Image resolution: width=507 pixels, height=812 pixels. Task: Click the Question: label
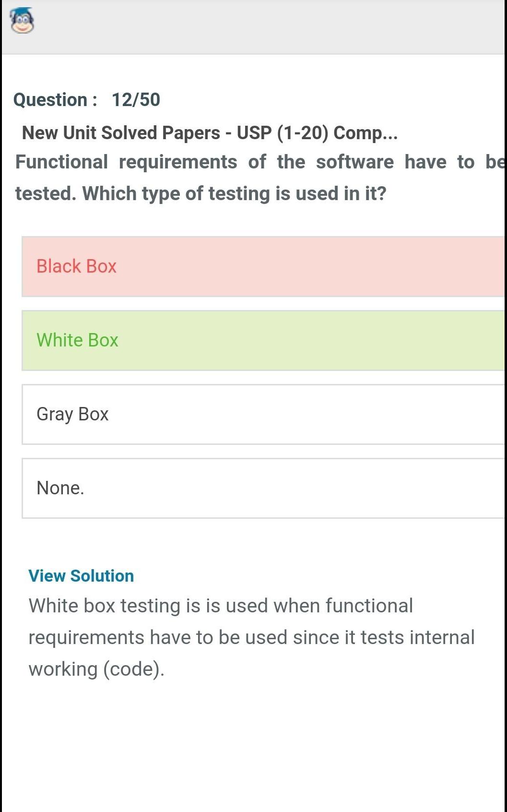[x=55, y=100]
